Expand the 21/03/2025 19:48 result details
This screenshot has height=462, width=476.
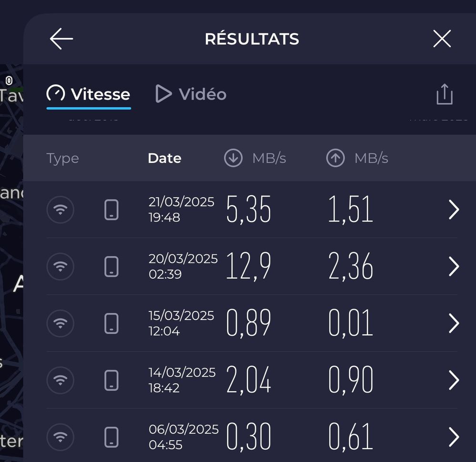click(x=454, y=210)
